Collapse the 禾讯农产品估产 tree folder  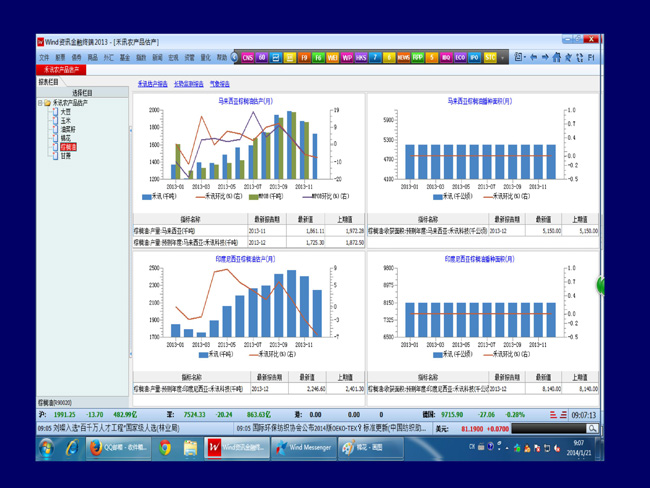tap(41, 103)
